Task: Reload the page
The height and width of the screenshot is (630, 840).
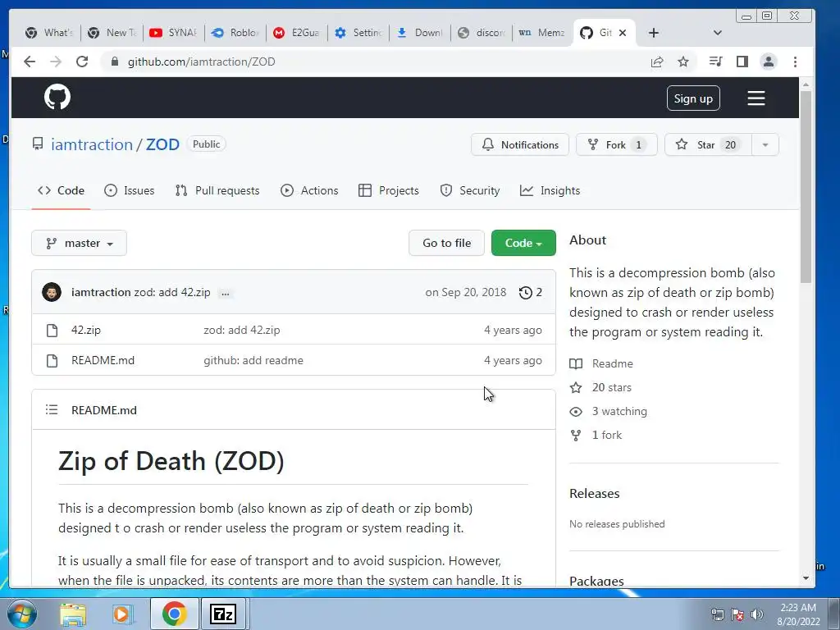Action: coord(82,62)
